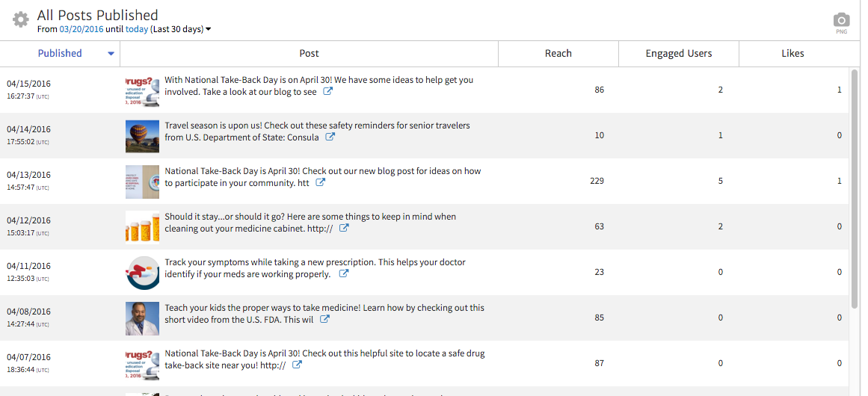Sort by the Engaged Users column header
Viewport: 868px width, 396px height.
coord(678,53)
